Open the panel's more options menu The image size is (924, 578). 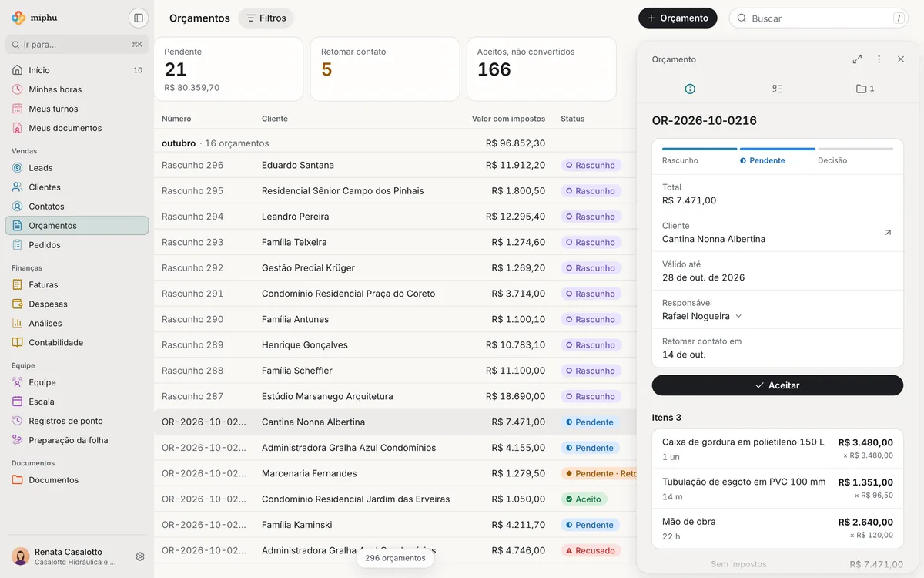click(879, 59)
